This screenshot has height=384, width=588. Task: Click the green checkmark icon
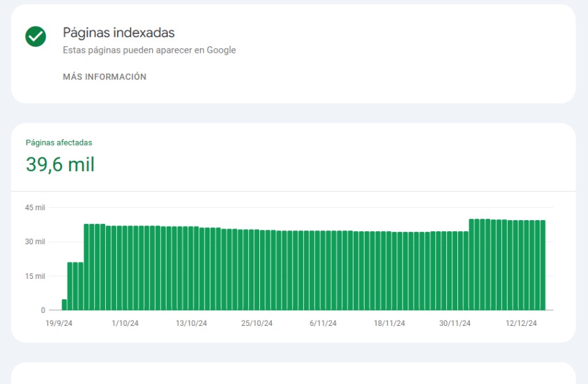click(x=35, y=37)
